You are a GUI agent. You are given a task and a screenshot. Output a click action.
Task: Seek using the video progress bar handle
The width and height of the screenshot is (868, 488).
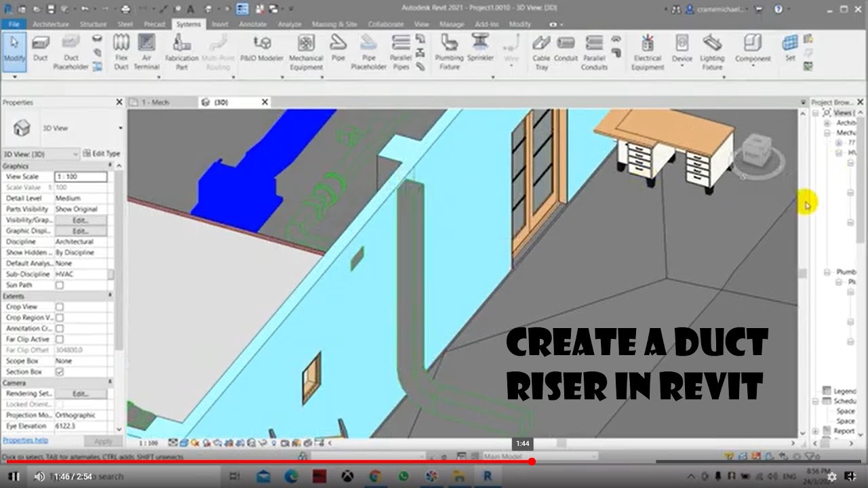pyautogui.click(x=532, y=462)
